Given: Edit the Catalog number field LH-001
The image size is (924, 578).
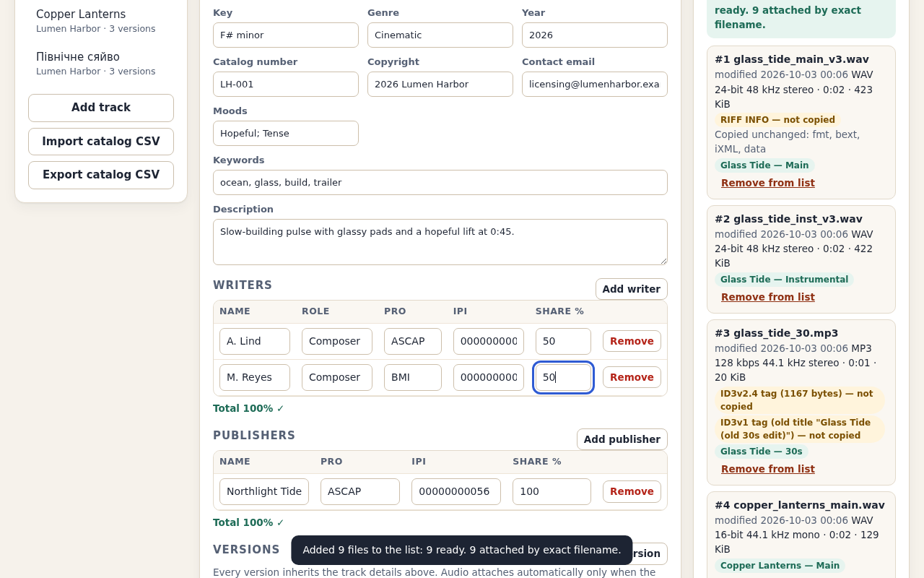Looking at the screenshot, I should click(286, 84).
